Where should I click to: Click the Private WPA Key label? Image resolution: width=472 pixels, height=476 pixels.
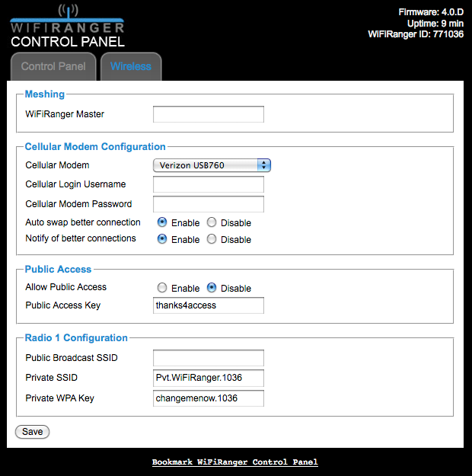pos(60,398)
